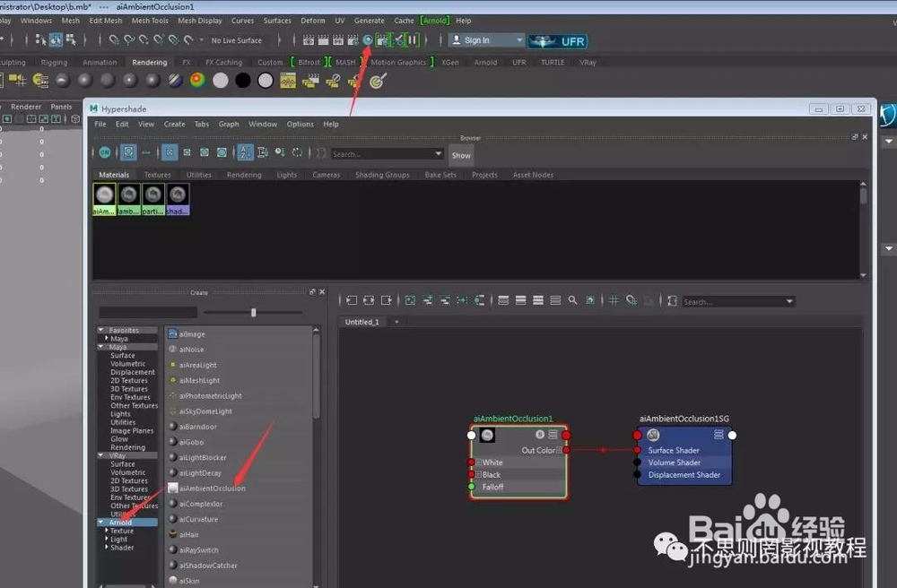Click the sort by time icon in browser
Viewport: 897px width, 588px height.
click(x=280, y=152)
